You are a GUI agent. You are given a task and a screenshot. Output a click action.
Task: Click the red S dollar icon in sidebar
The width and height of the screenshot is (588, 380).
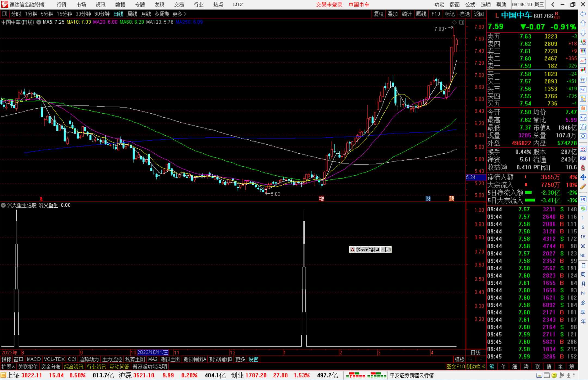click(x=583, y=168)
